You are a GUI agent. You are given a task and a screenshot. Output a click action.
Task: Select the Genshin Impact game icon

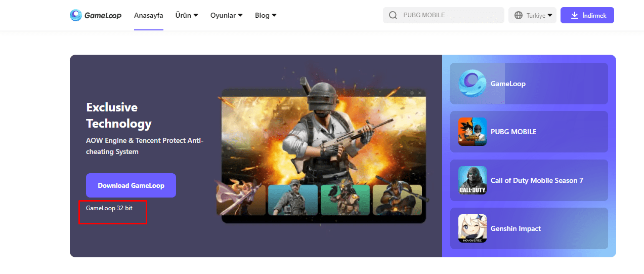[x=473, y=228]
